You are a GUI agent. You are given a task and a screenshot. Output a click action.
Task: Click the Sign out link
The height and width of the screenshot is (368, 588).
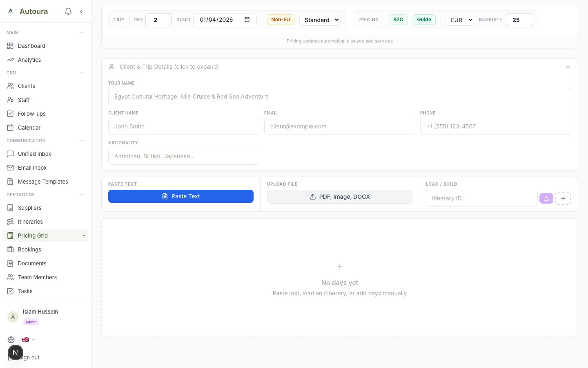[29, 357]
